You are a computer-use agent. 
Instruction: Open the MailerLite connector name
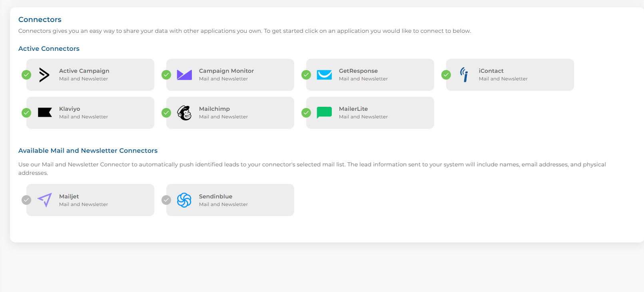tap(353, 109)
